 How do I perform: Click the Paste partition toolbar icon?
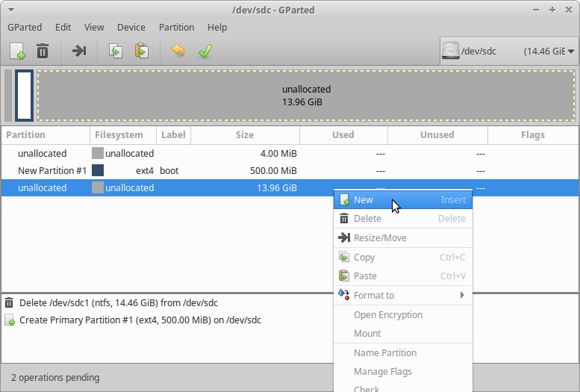(x=141, y=51)
